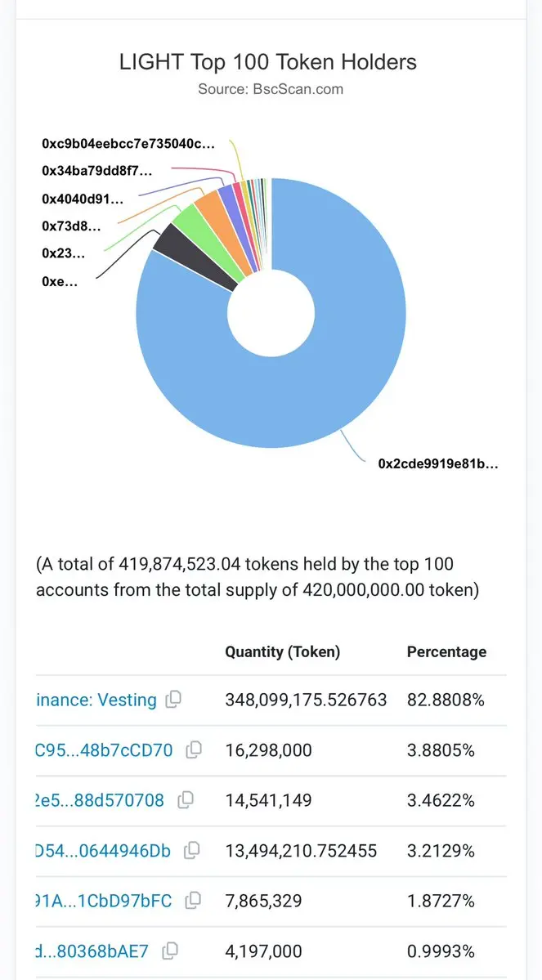
Task: Open holder address ending in 80368bAE7
Action: click(x=92, y=951)
